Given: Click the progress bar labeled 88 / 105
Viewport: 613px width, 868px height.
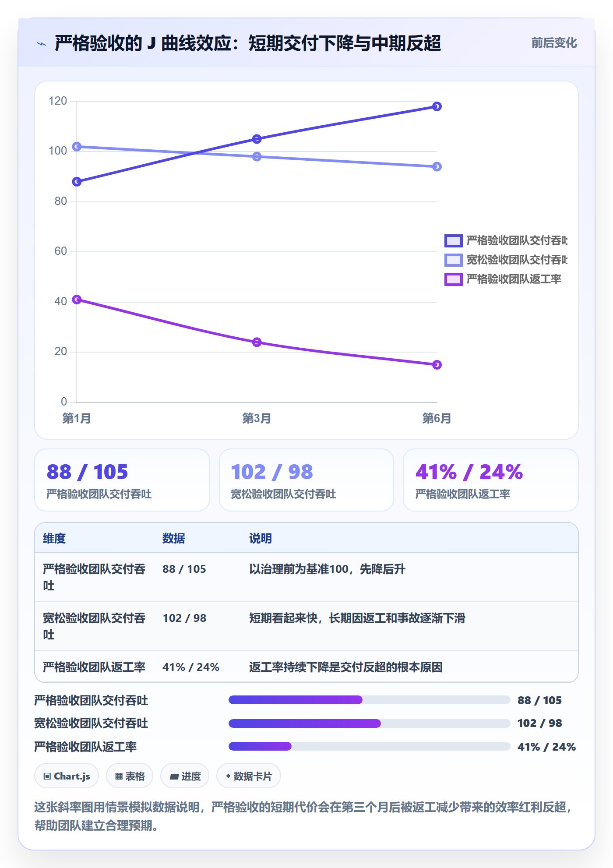Looking at the screenshot, I should (369, 700).
